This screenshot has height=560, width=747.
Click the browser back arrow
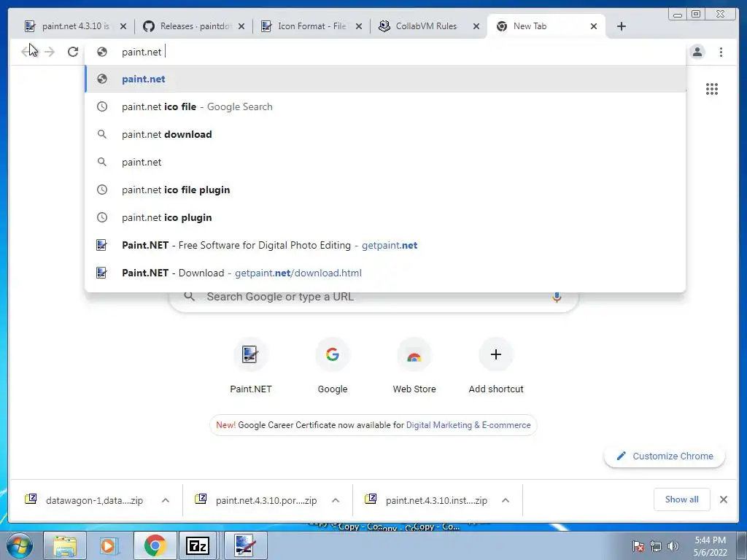tap(26, 52)
